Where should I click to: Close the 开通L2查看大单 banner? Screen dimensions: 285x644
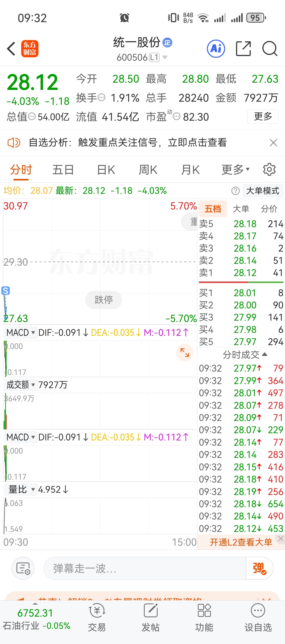coord(280,539)
